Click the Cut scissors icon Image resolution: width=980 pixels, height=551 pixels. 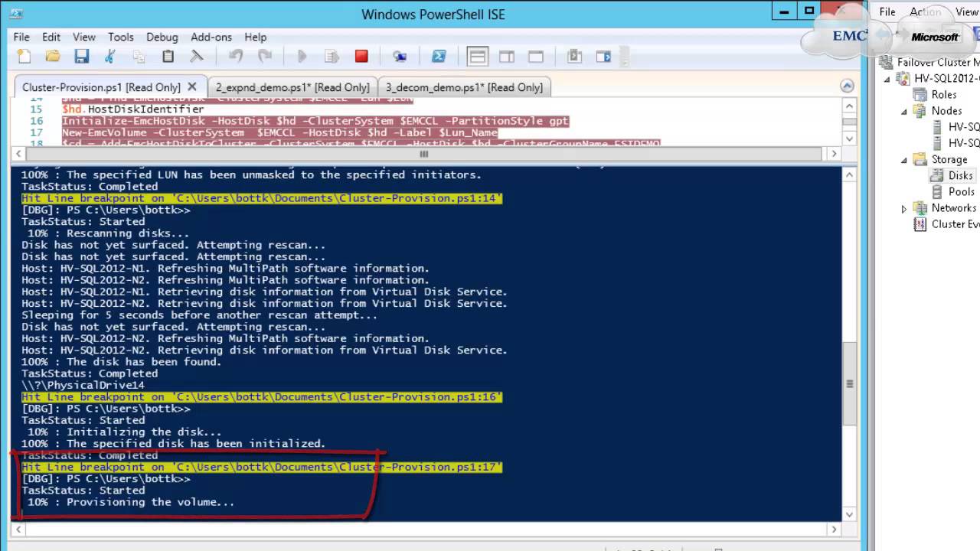tap(110, 57)
